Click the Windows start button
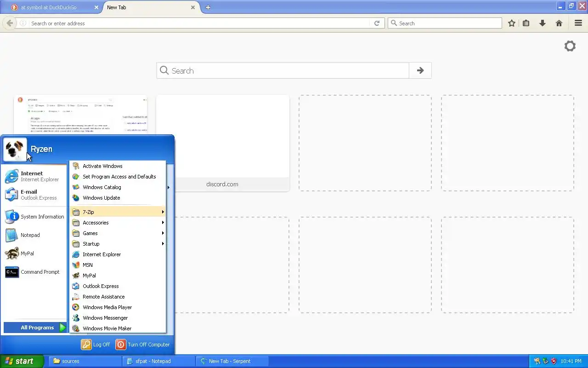This screenshot has height=368, width=588. (22, 361)
